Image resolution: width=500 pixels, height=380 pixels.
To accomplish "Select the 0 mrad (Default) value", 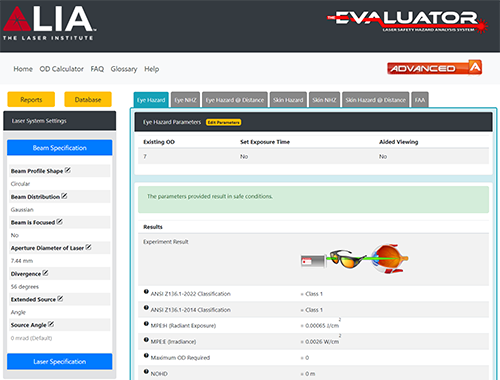I will pos(31,338).
